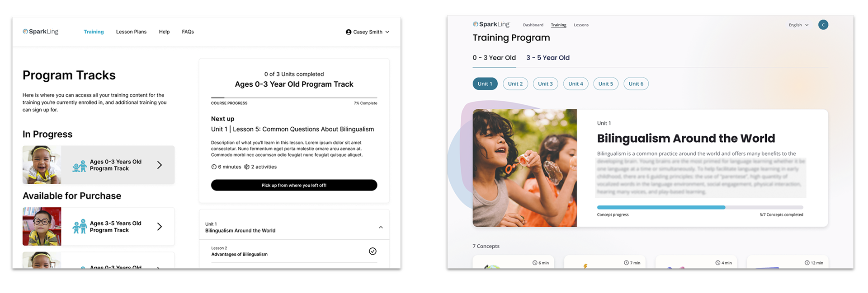Image resolution: width=868 pixels, height=293 pixels.
Task: Collapse the Unit 1 Bilingualism Around the World section
Action: (x=381, y=228)
